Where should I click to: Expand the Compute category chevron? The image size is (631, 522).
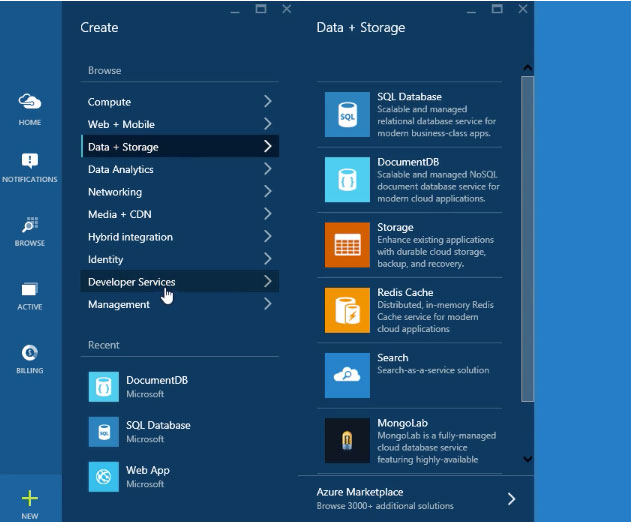(x=268, y=101)
